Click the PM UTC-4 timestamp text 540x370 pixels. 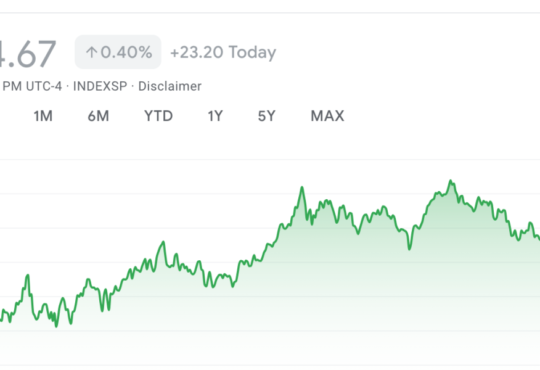[32, 86]
